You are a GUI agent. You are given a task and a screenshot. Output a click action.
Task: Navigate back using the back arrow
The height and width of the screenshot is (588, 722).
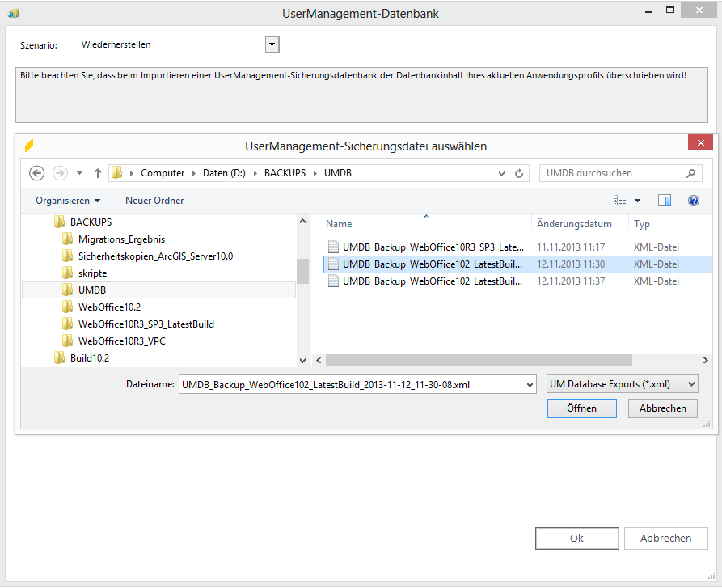click(x=38, y=172)
